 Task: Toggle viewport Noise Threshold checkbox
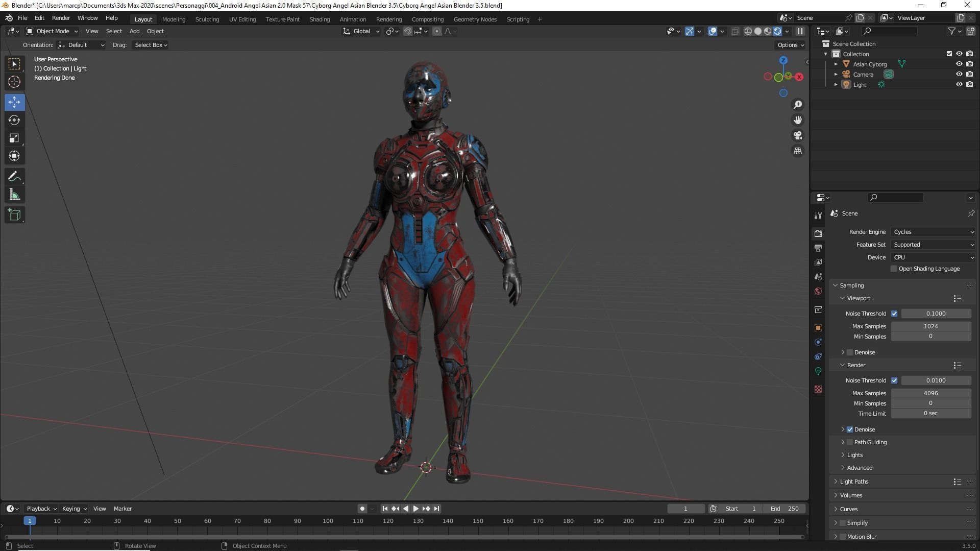(x=894, y=314)
